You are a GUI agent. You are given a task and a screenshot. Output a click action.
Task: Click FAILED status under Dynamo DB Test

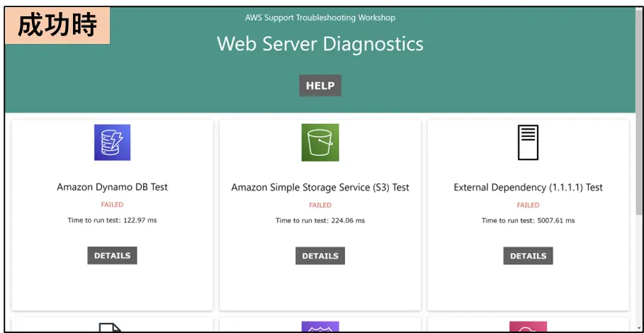112,205
